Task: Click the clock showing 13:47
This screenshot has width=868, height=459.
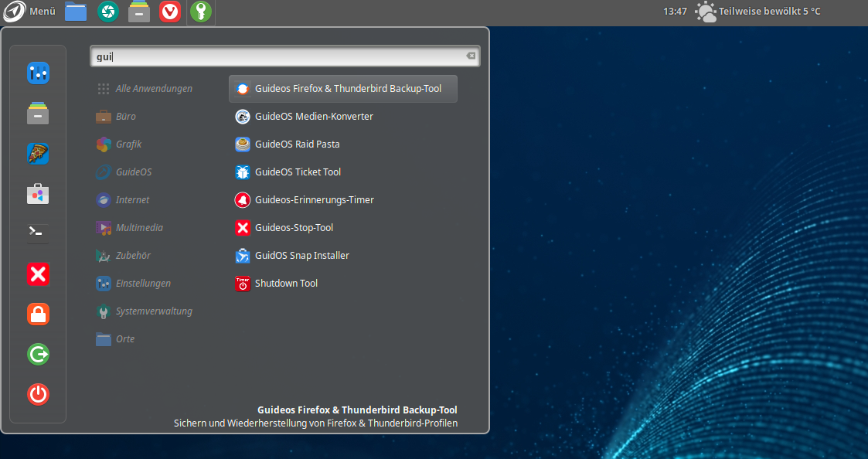Action: pos(675,11)
